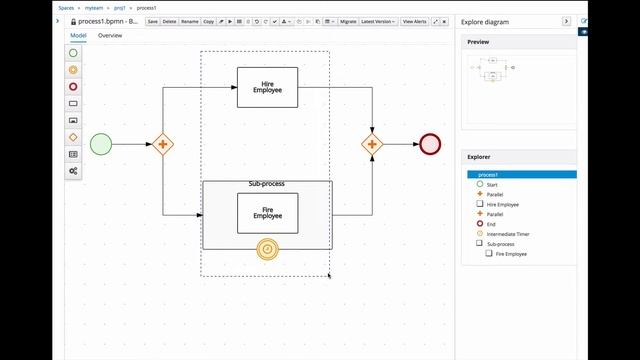Select the green start event node
Image resolution: width=640 pixels, height=360 pixels.
[x=101, y=144]
